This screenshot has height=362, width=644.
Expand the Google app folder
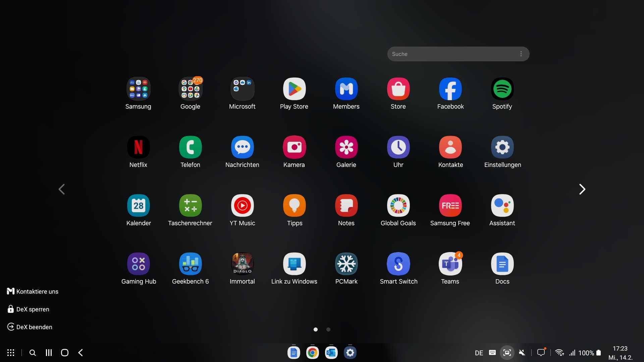click(x=190, y=89)
